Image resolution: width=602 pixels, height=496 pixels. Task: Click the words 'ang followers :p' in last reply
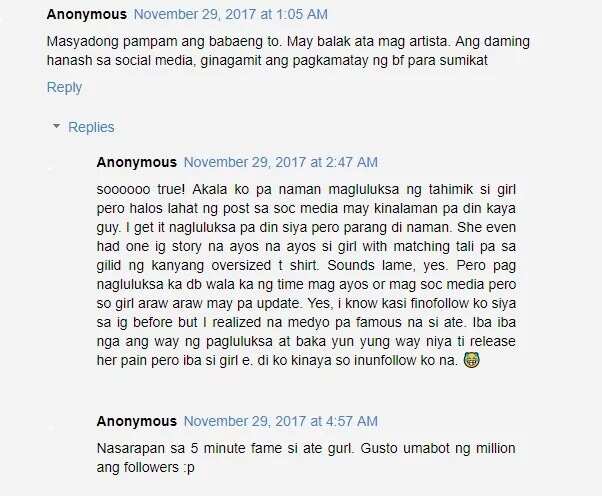(x=146, y=467)
